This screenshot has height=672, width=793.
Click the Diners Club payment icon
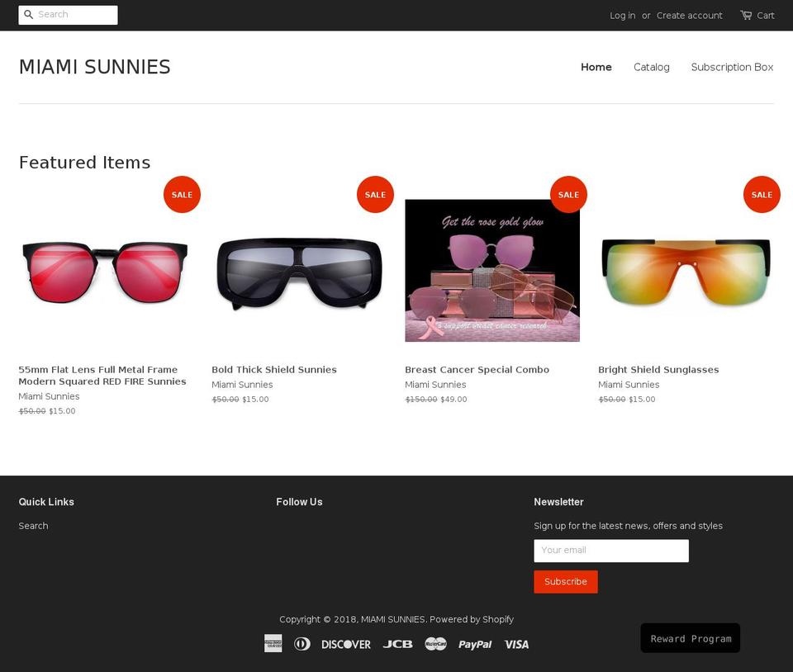pyautogui.click(x=302, y=644)
